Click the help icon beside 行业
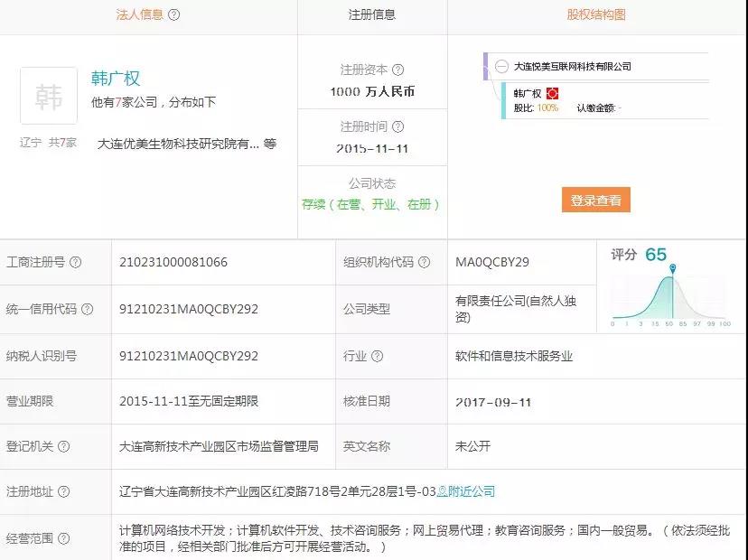Screen dimensions: 748x560 tap(376, 356)
